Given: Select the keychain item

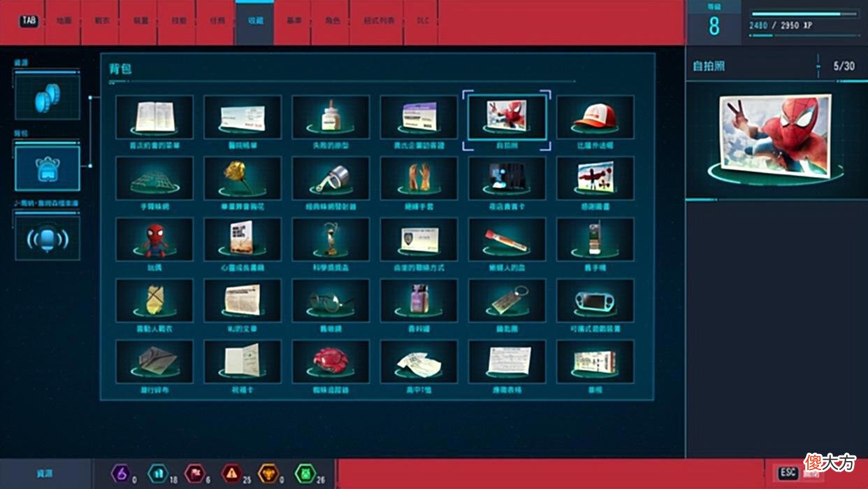Looking at the screenshot, I should point(507,300).
